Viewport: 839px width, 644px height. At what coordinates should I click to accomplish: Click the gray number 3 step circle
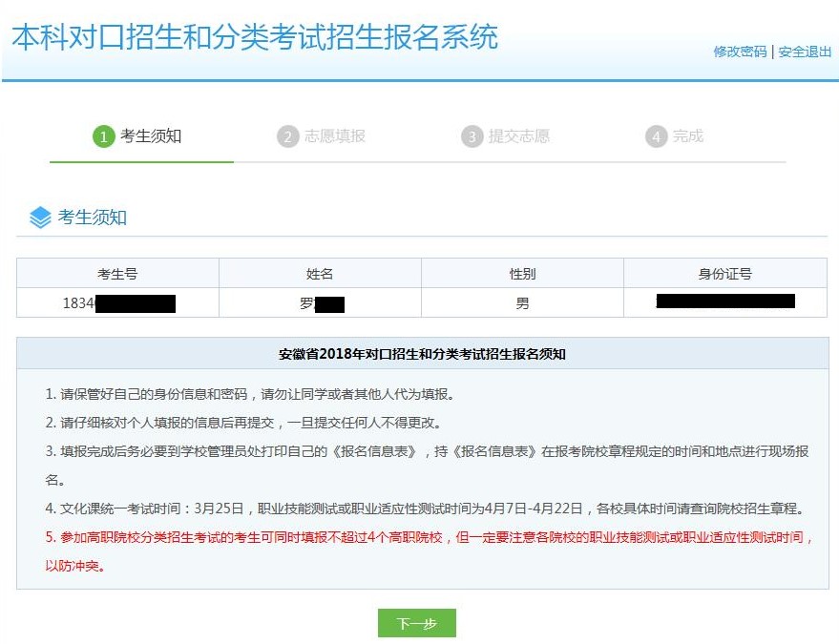pos(472,136)
